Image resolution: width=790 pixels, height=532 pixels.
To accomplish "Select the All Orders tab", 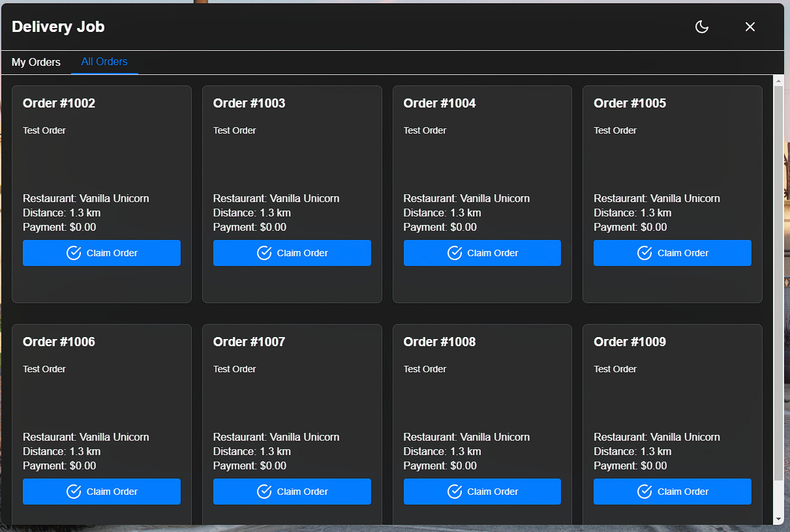I will pos(104,62).
